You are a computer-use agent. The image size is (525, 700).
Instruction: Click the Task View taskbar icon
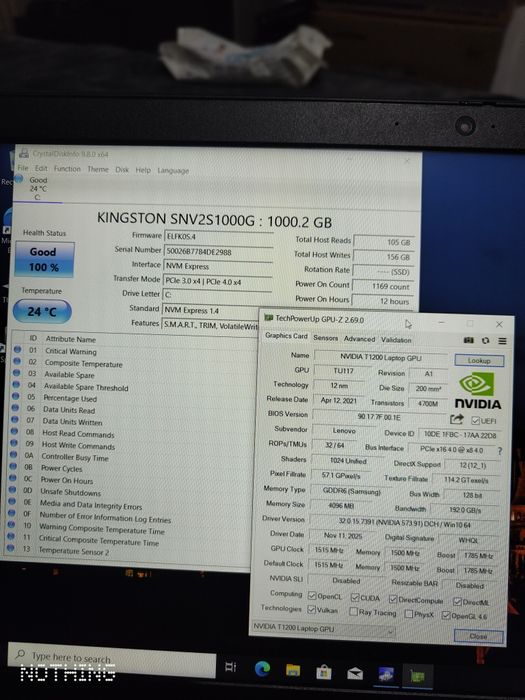tap(230, 667)
